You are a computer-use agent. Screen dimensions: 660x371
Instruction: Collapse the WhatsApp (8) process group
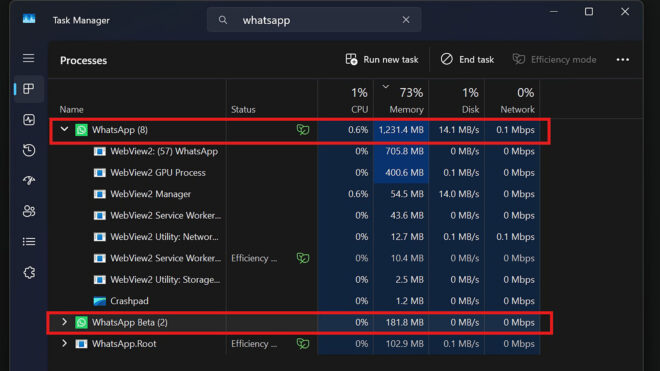click(x=64, y=129)
